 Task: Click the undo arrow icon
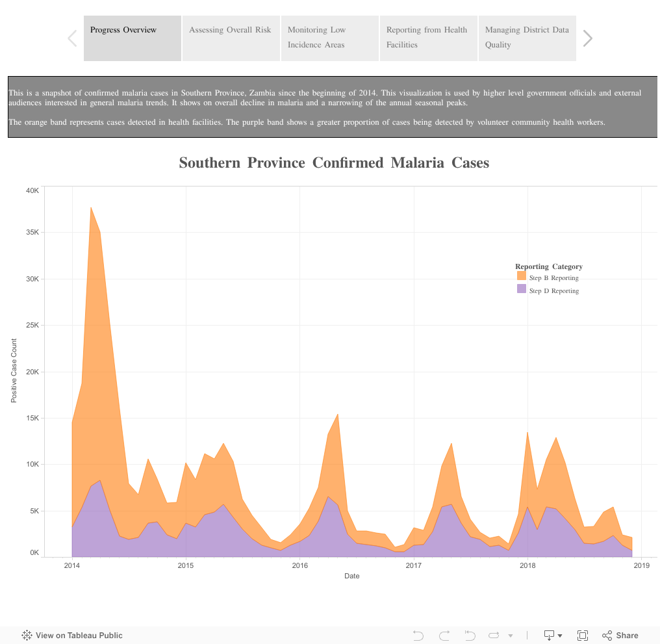tap(418, 635)
